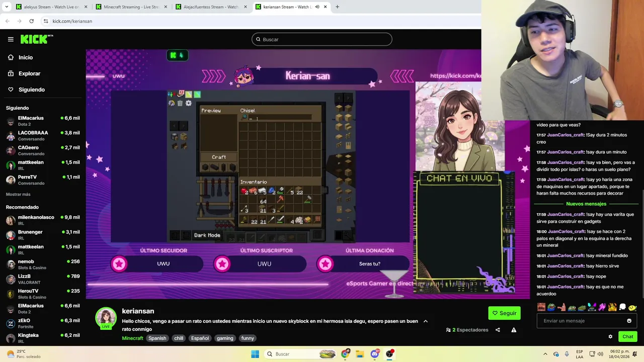Open LizzB VALORANT channel
This screenshot has height=362, width=644.
coord(43,279)
